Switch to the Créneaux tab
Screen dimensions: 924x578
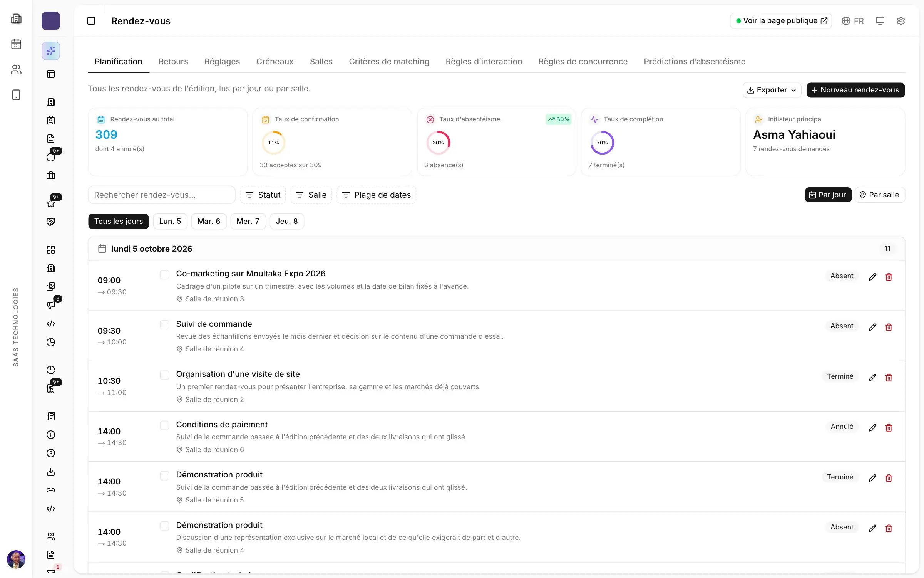pyautogui.click(x=275, y=62)
